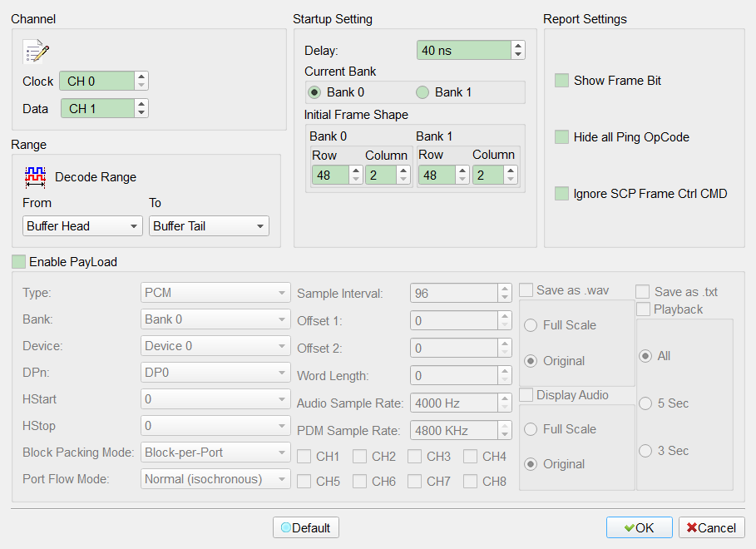Increase the Delay value with up arrow

(x=518, y=46)
